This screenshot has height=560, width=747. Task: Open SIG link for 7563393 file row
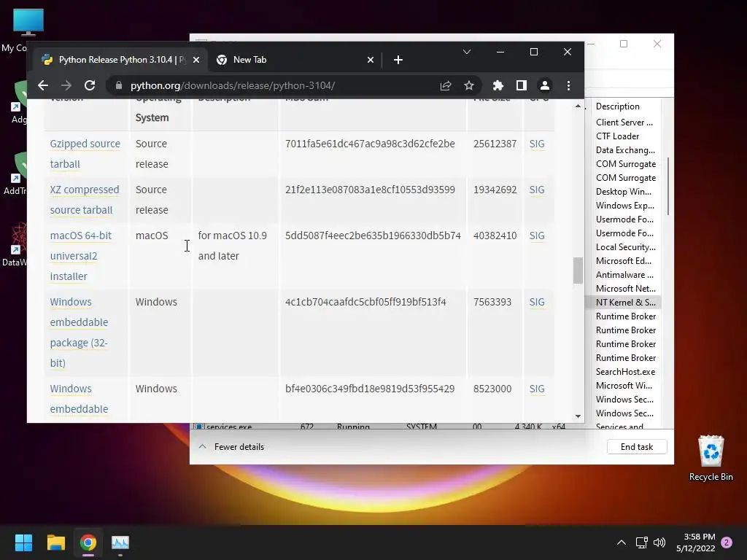tap(537, 302)
